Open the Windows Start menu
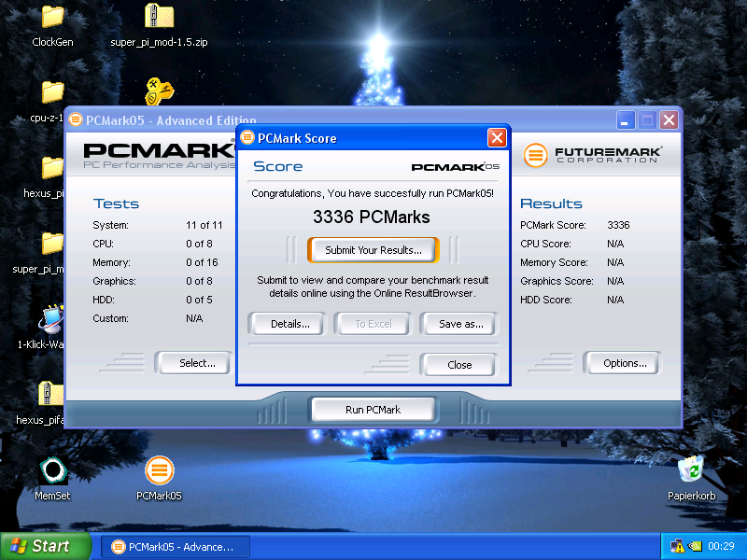Image resolution: width=747 pixels, height=560 pixels. tap(46, 546)
